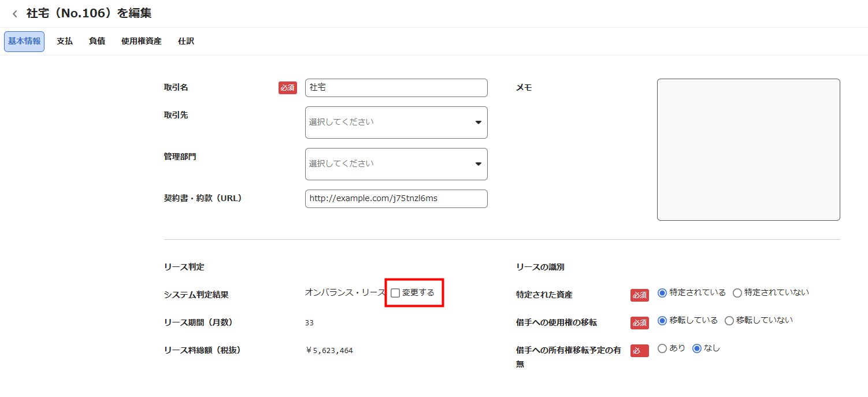The image size is (868, 397).
Task: Select 特定されている radio button
Action: [x=662, y=293]
